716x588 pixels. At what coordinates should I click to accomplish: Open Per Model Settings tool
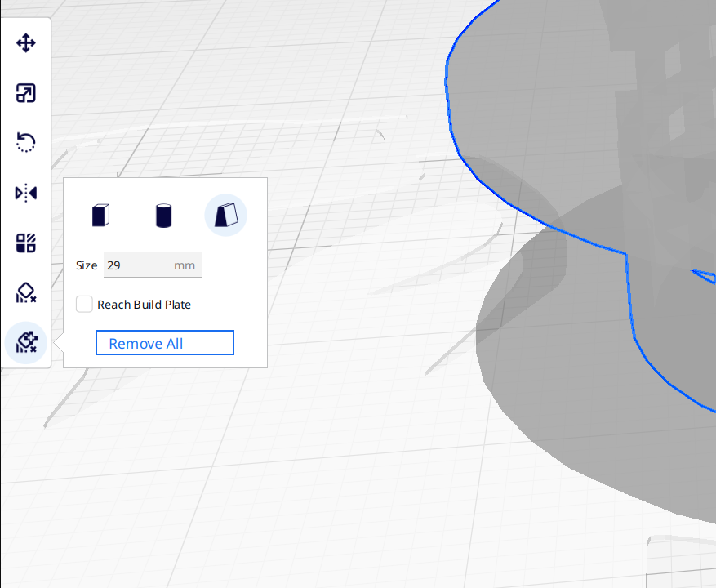26,243
